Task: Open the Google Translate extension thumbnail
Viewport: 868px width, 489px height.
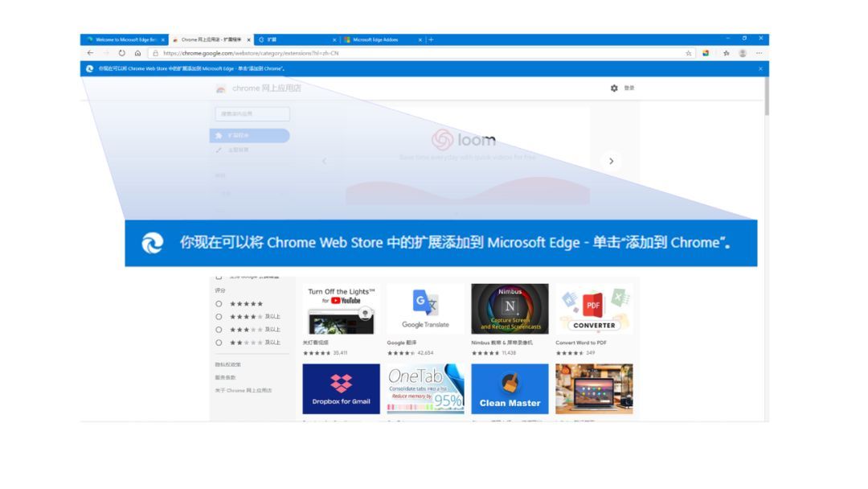Action: (x=425, y=309)
